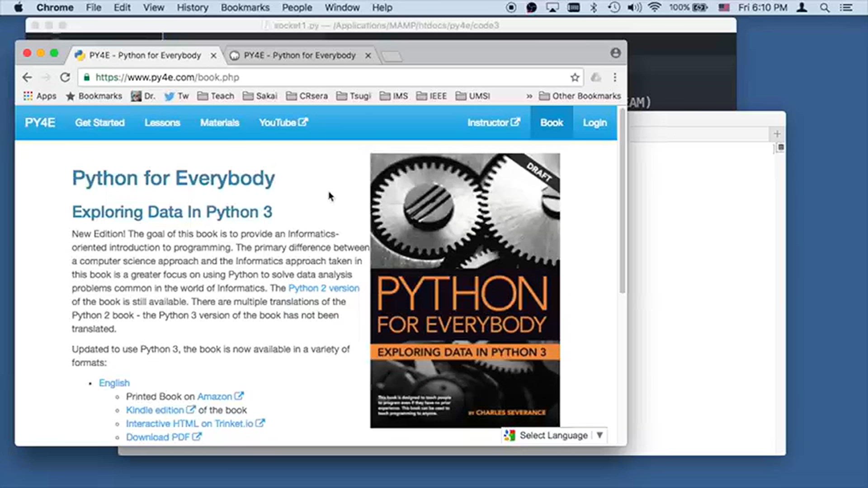The height and width of the screenshot is (488, 868).
Task: Open the Wi-Fi status menu
Action: coord(654,8)
